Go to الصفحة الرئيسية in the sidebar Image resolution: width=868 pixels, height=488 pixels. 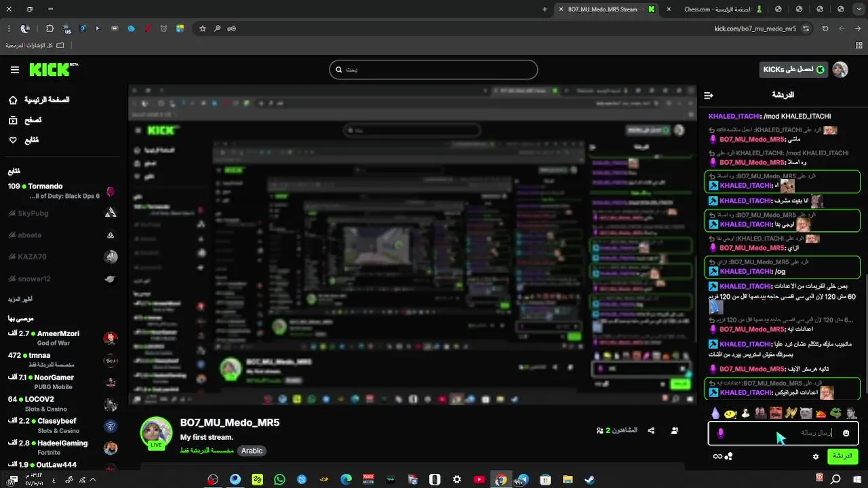click(x=39, y=100)
